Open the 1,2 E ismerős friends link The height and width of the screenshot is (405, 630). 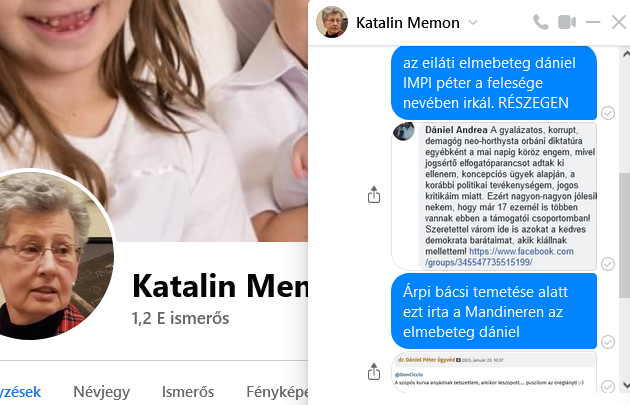180,318
